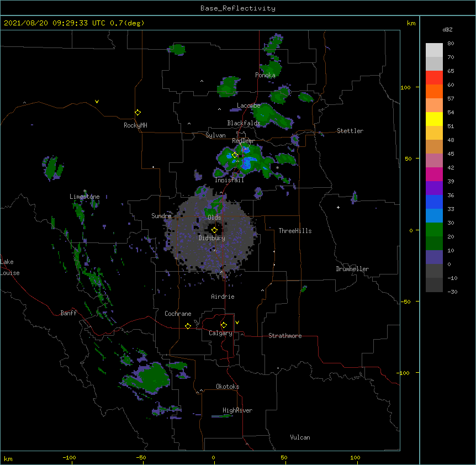Click the Vulcan town label

click(300, 437)
